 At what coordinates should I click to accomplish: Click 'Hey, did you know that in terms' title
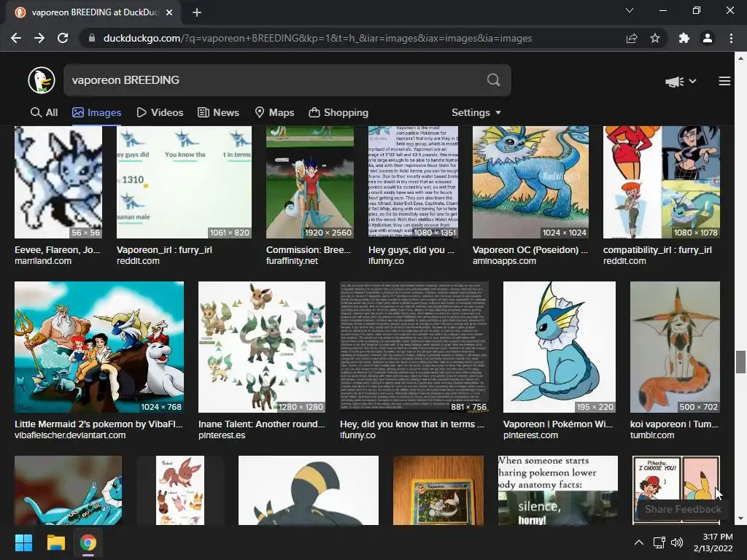coord(411,424)
